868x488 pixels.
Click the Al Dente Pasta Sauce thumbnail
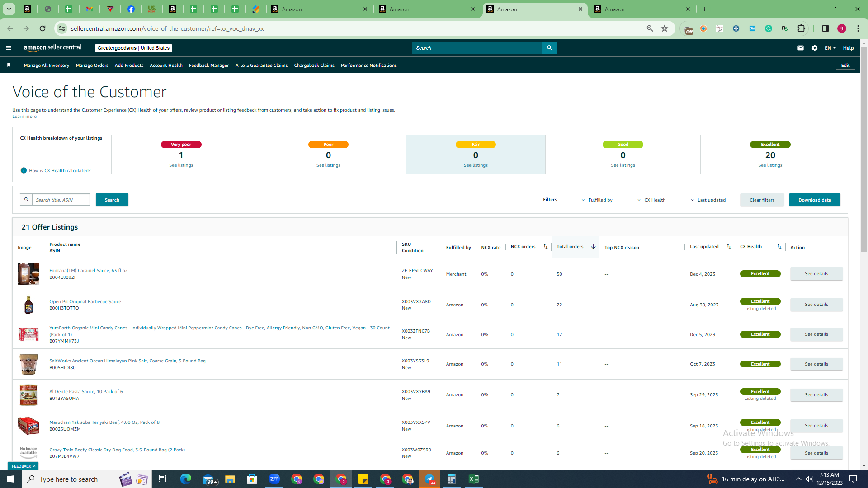28,395
